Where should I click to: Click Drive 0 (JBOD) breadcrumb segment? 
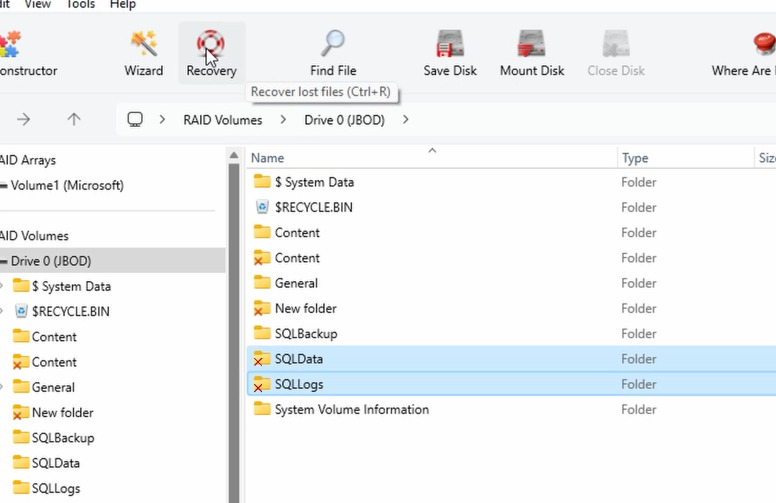tap(344, 120)
